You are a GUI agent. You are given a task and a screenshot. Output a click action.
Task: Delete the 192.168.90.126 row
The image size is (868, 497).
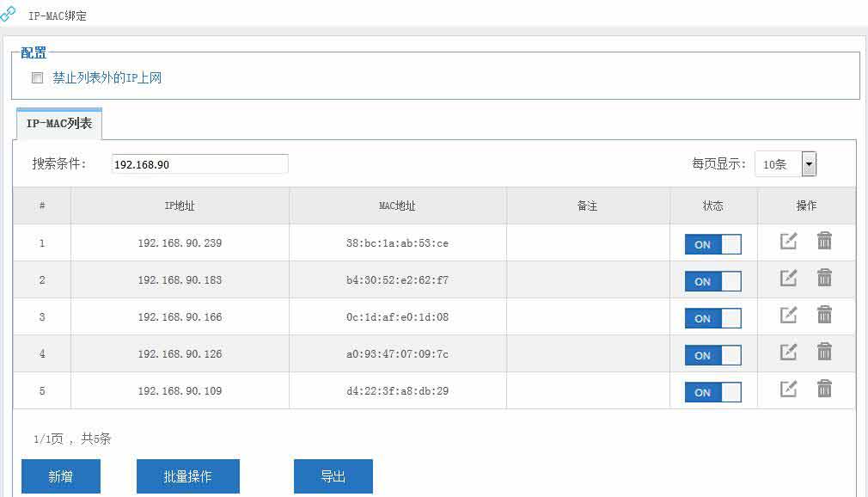point(824,353)
